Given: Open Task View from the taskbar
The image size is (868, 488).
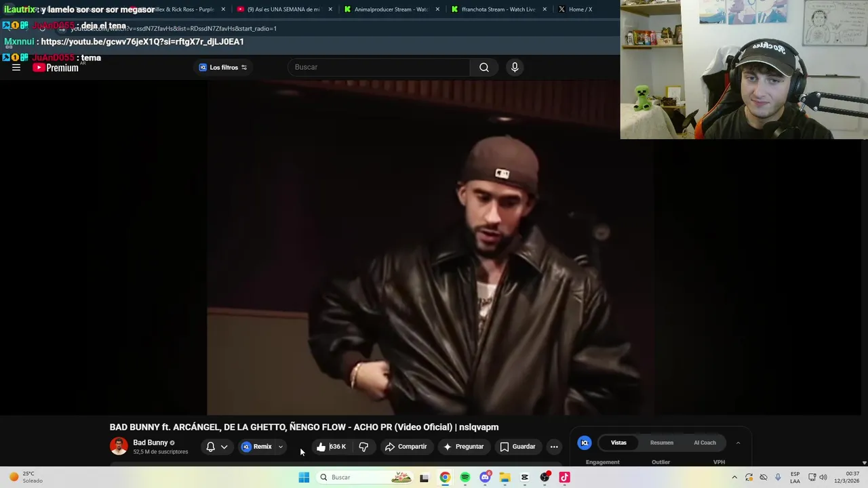Looking at the screenshot, I should pyautogui.click(x=424, y=477).
